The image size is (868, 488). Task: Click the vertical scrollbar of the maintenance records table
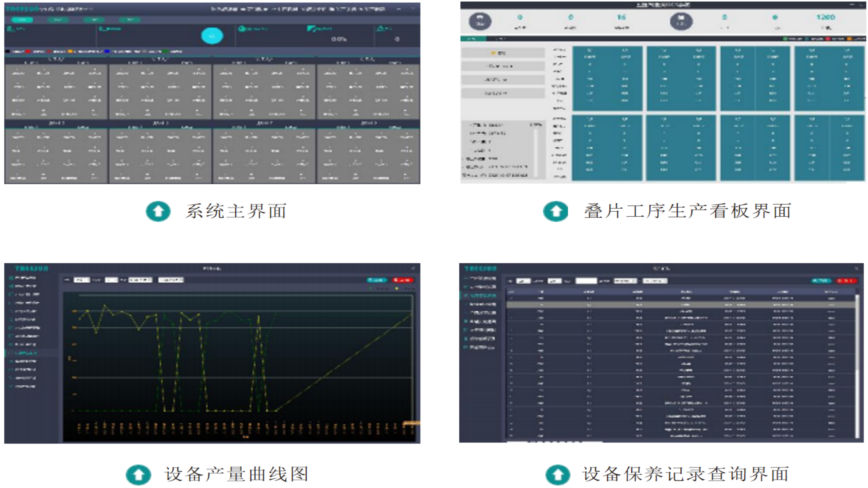[x=857, y=366]
